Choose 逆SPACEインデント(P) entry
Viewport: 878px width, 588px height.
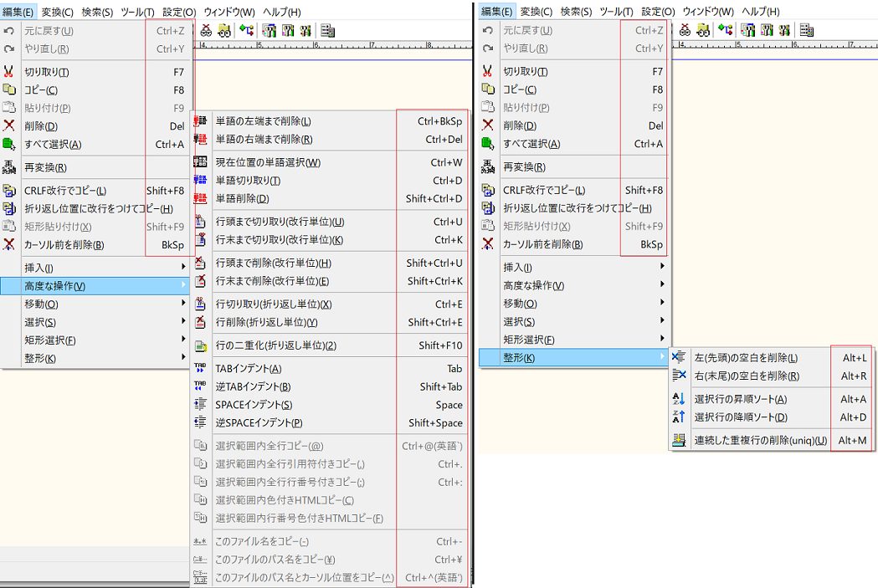(x=331, y=423)
